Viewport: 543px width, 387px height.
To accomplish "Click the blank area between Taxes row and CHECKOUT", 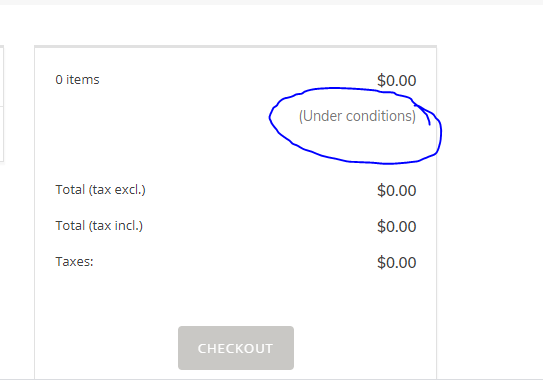I will (235, 298).
